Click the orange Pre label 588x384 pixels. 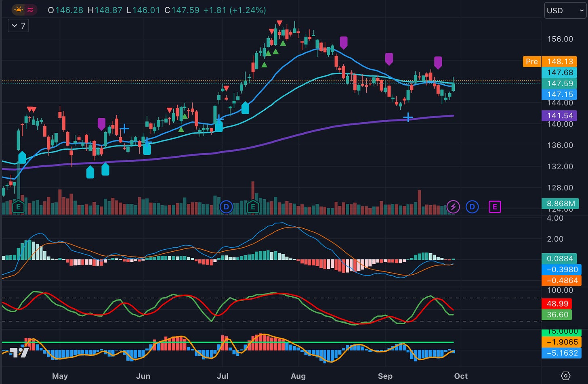[x=531, y=61]
